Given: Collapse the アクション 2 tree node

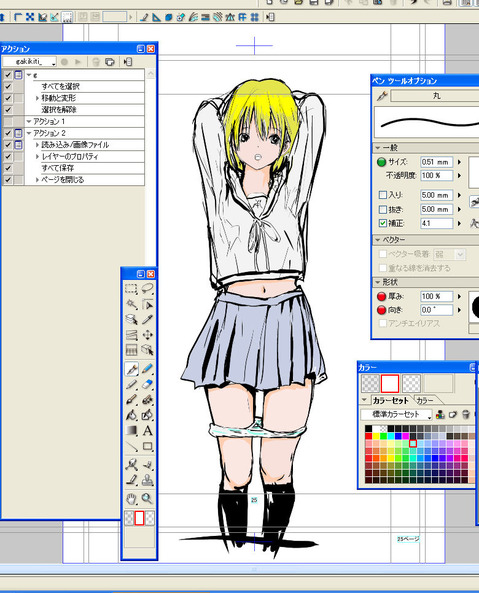Looking at the screenshot, I should point(29,133).
